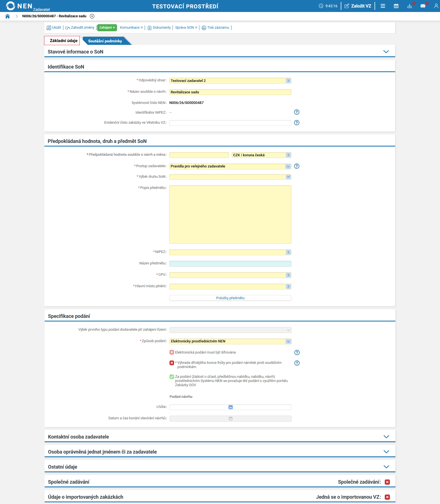This screenshot has height=504, width=440.
Task: Open Výběr druhu SoN dropdown
Action: 288,177
